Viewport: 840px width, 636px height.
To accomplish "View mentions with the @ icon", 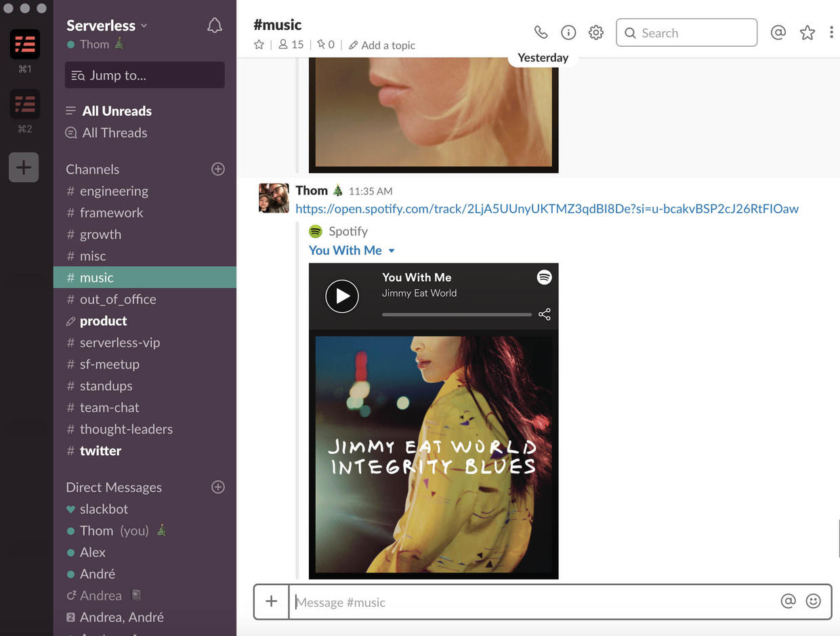I will 778,32.
